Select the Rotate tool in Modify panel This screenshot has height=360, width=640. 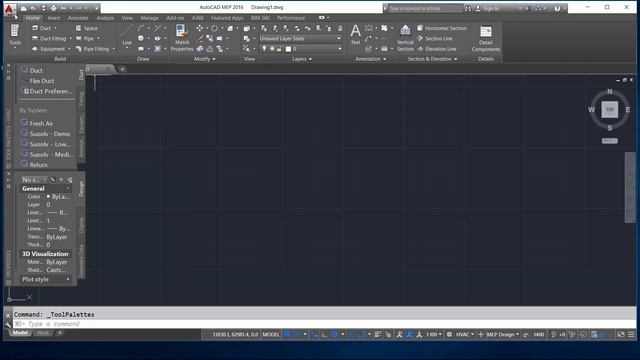point(214,28)
